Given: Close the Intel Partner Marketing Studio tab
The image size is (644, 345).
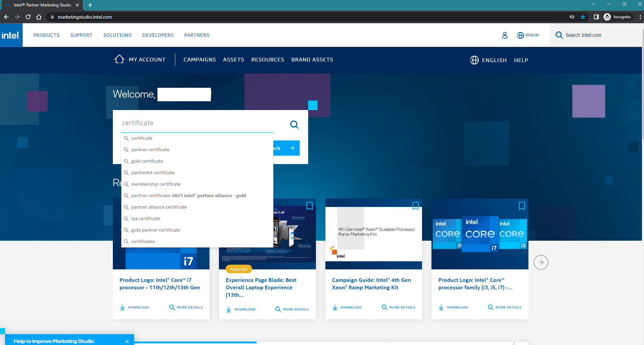Looking at the screenshot, I should 77,5.
